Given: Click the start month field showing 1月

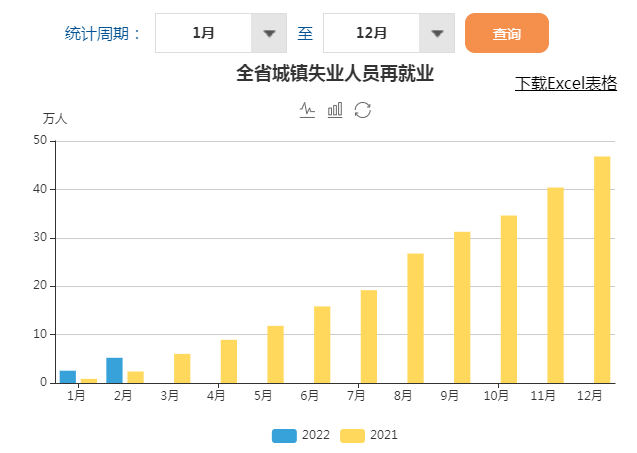Looking at the screenshot, I should coord(203,33).
